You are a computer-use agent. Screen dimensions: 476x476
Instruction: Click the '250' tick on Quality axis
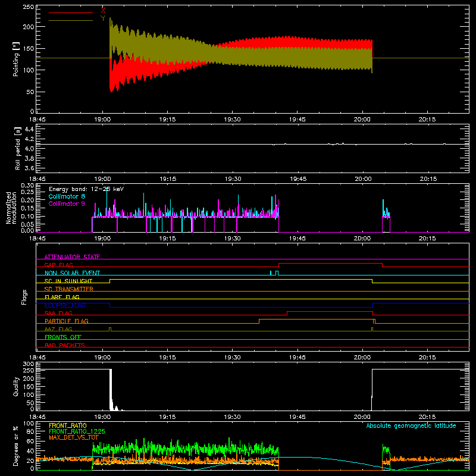pos(29,370)
